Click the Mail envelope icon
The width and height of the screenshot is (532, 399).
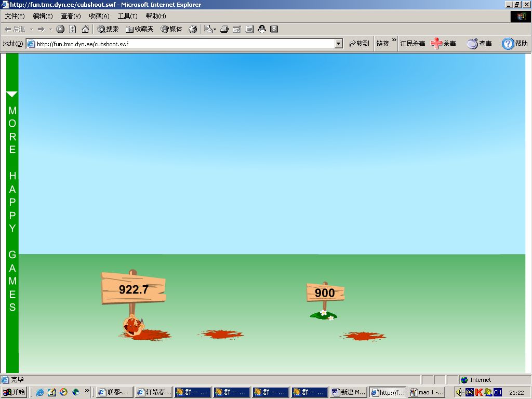tap(208, 29)
